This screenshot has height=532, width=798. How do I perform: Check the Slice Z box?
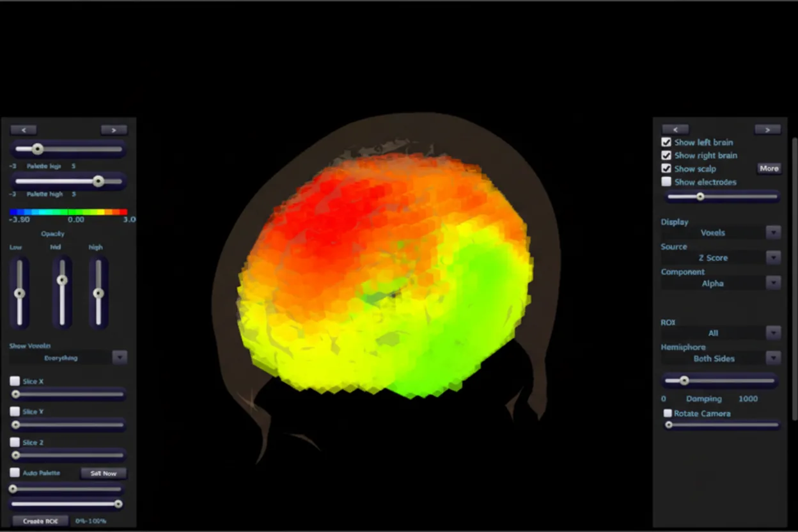tap(15, 442)
